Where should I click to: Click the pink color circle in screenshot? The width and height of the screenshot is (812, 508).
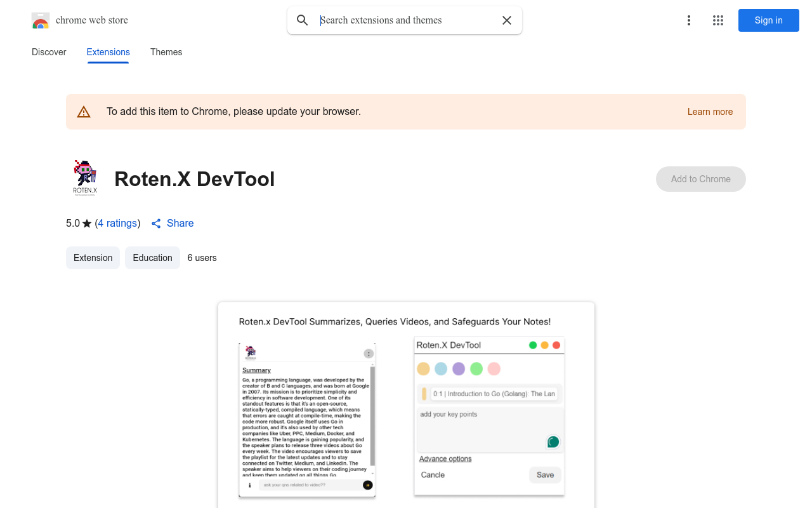tap(494, 369)
